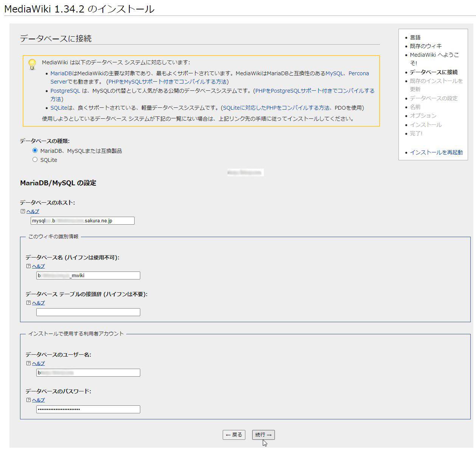Click help icon under table prefix label
Screen dimensions: 476x450
(x=28, y=303)
